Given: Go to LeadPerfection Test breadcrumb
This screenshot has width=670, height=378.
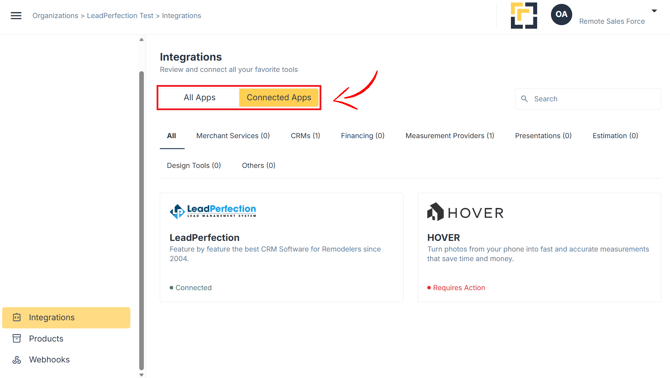Looking at the screenshot, I should point(120,16).
